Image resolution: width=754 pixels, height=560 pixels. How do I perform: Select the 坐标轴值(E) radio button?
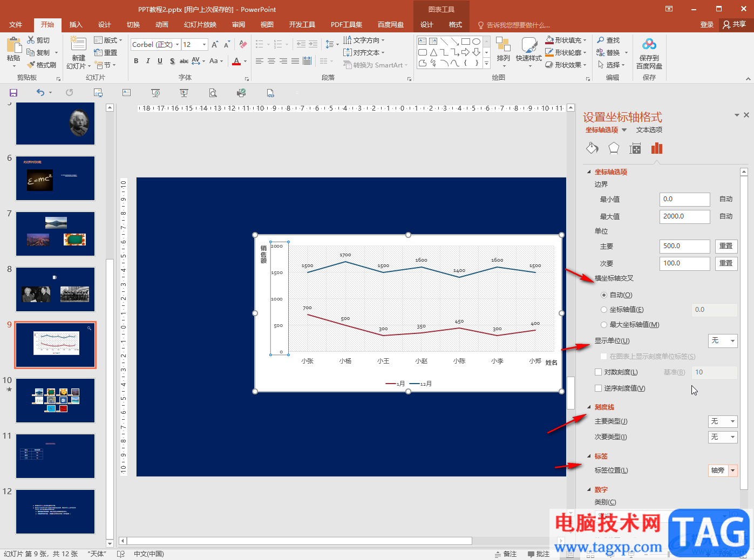coord(604,310)
